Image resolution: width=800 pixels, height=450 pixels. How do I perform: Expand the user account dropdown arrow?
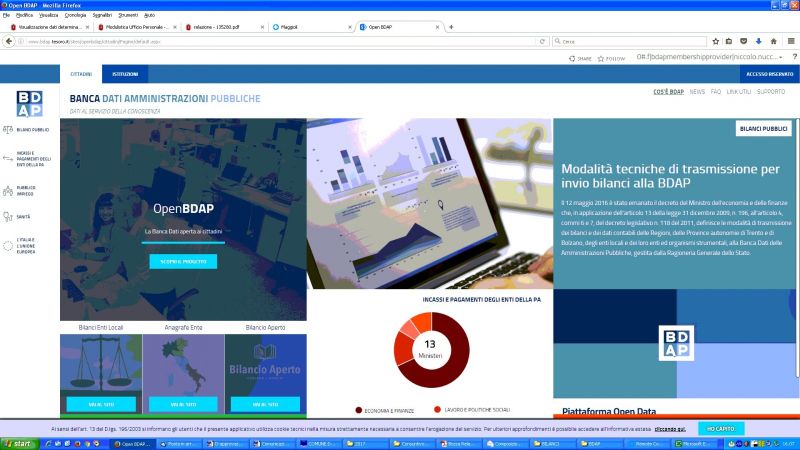tap(781, 57)
